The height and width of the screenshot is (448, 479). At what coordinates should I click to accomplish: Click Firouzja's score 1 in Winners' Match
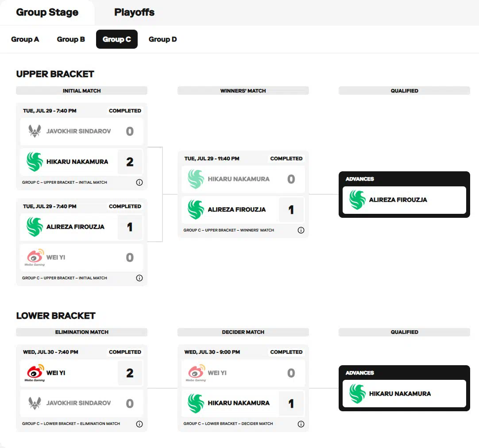point(291,209)
